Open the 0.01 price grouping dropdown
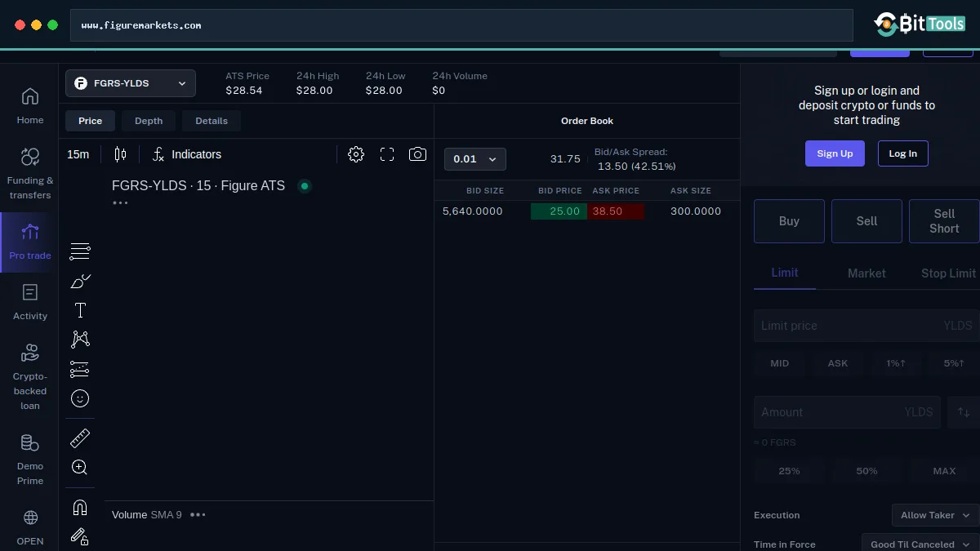The height and width of the screenshot is (551, 980). [475, 159]
